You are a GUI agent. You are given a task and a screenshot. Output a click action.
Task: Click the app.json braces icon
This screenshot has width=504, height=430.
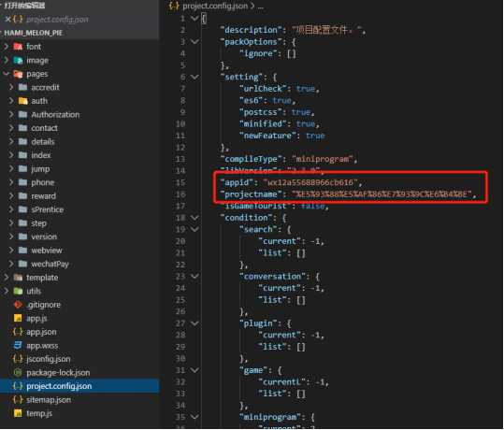point(18,332)
